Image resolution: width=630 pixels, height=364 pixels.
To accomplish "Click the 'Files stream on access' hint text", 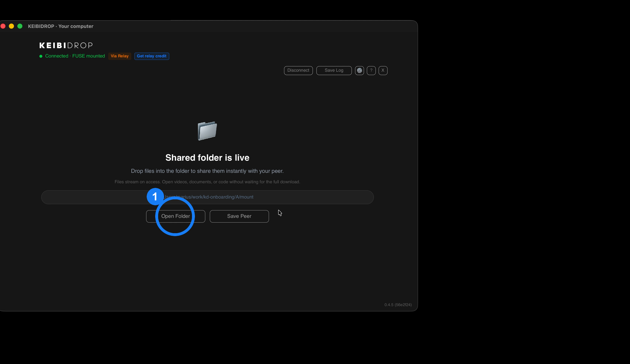I will [x=207, y=182].
